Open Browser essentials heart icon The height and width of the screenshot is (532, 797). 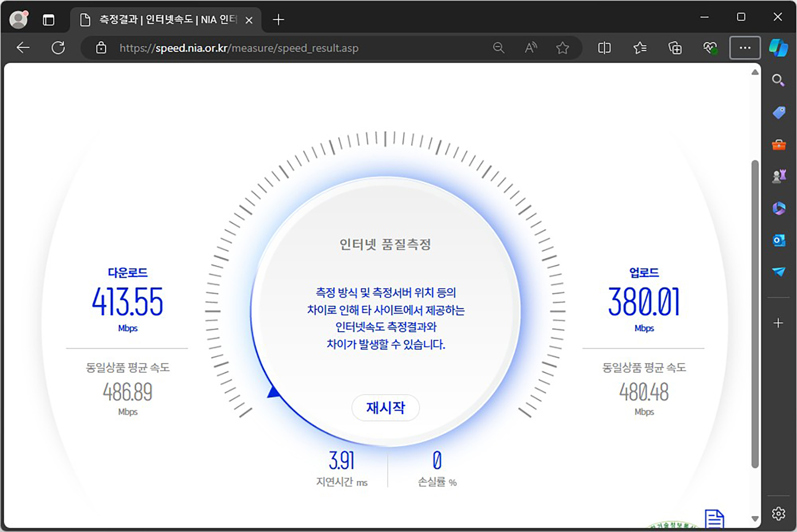[710, 48]
